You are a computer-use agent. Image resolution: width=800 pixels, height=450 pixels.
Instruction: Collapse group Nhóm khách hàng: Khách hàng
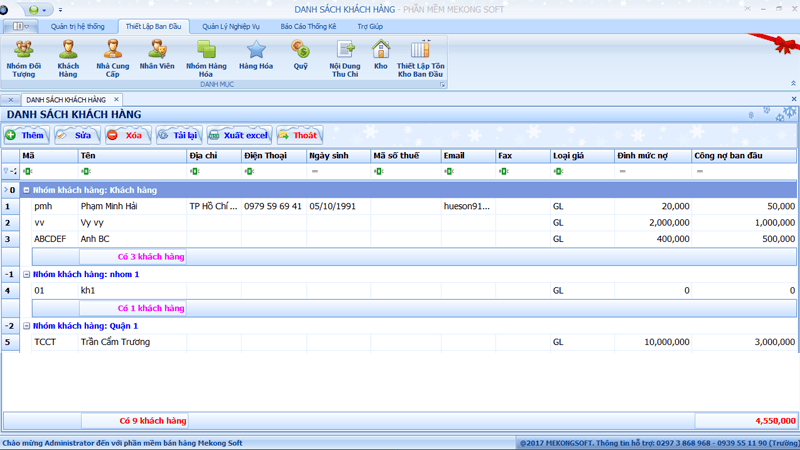click(x=27, y=190)
